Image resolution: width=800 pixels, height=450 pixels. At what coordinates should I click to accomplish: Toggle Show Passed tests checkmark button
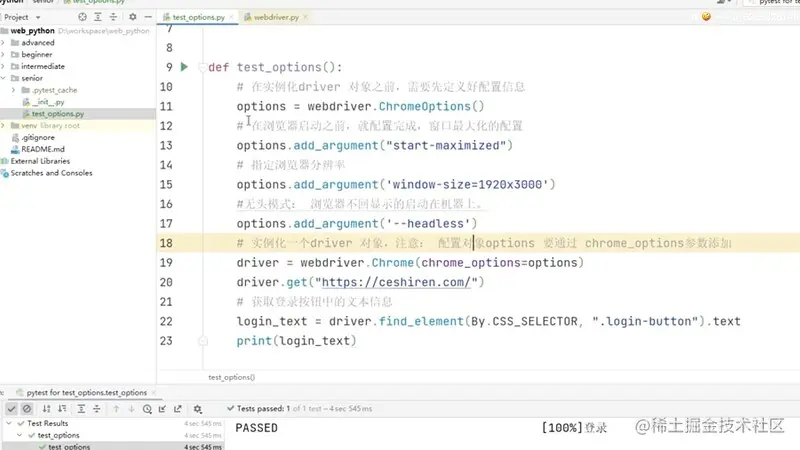(x=11, y=409)
